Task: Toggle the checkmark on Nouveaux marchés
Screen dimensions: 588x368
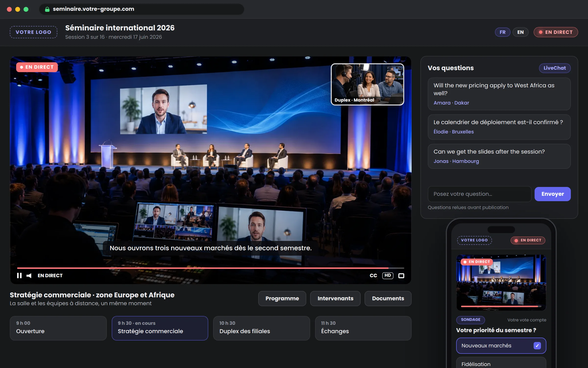Action: (537, 346)
